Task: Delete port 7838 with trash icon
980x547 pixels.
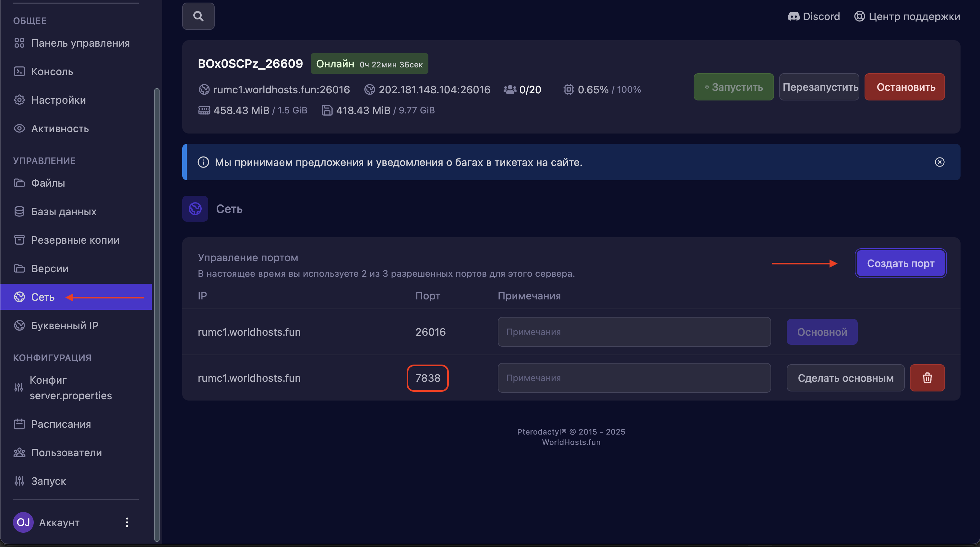Action: pyautogui.click(x=927, y=378)
